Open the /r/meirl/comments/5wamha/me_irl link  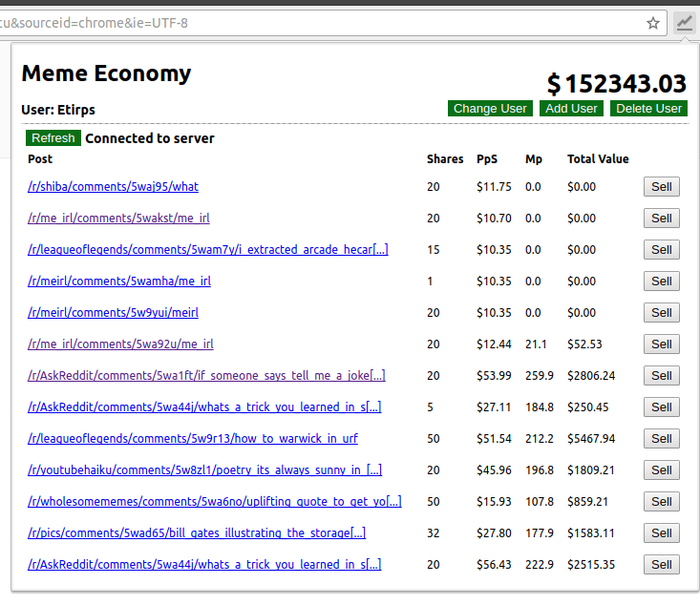pyautogui.click(x=119, y=282)
